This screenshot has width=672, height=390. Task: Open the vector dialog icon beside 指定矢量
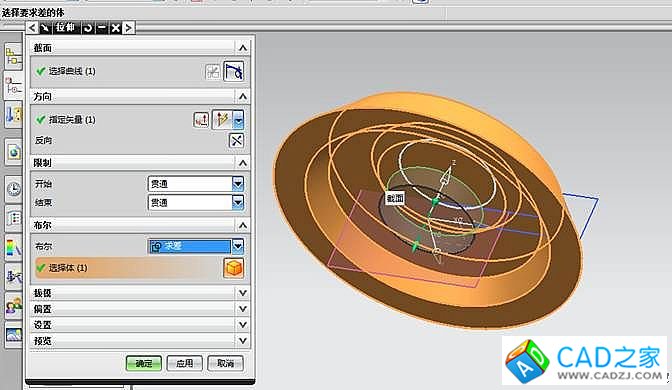click(201, 120)
